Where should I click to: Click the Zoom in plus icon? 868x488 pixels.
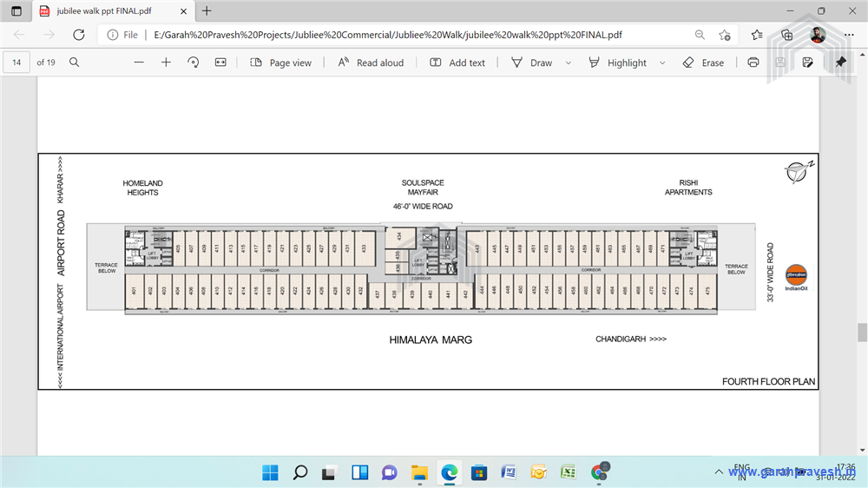pyautogui.click(x=166, y=63)
